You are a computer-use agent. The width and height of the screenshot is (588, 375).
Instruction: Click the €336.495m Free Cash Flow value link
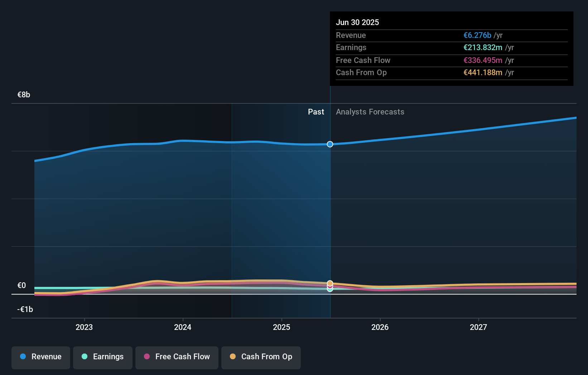pyautogui.click(x=482, y=60)
